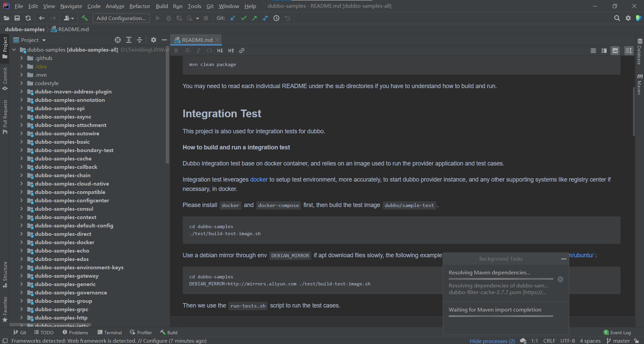Apply bold formatting in markdown toolbar
Image resolution: width=644 pixels, height=344 pixels.
[x=176, y=51]
